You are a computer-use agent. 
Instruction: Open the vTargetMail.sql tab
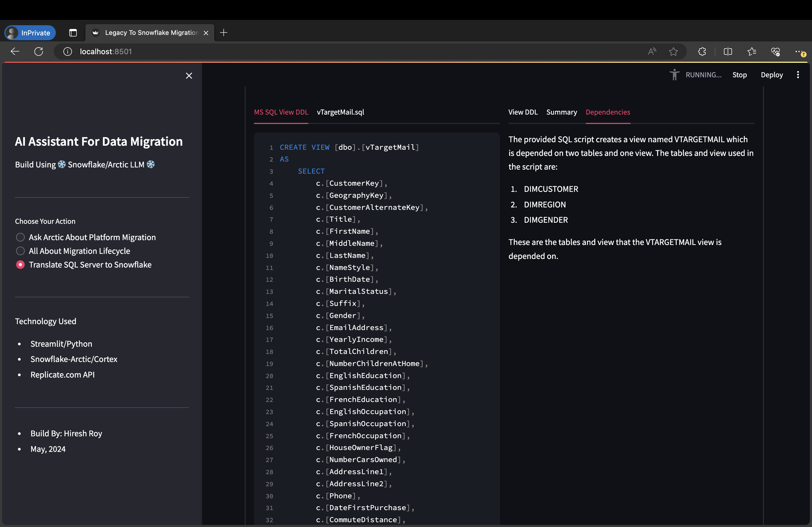pyautogui.click(x=340, y=112)
